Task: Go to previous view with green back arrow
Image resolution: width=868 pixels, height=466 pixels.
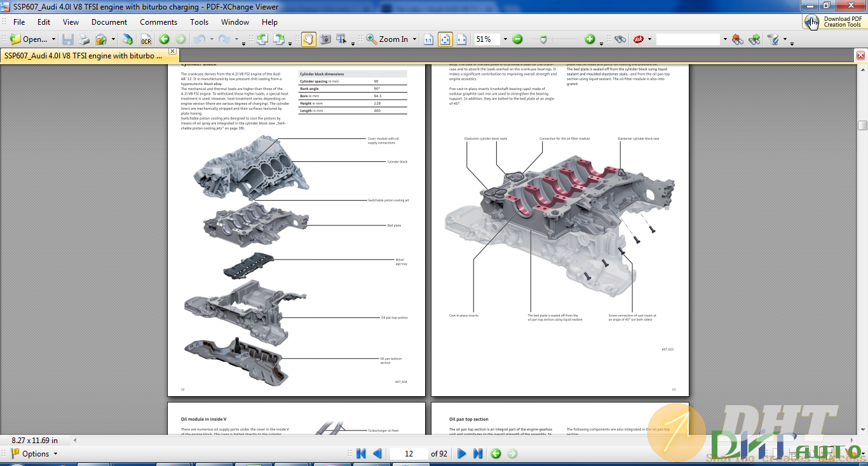Action: tap(164, 39)
